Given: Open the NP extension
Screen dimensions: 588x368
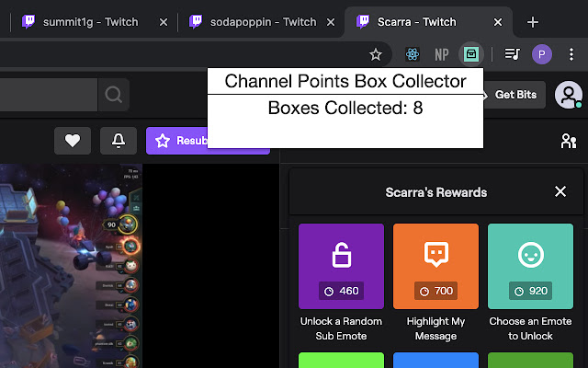Looking at the screenshot, I should [x=441, y=55].
